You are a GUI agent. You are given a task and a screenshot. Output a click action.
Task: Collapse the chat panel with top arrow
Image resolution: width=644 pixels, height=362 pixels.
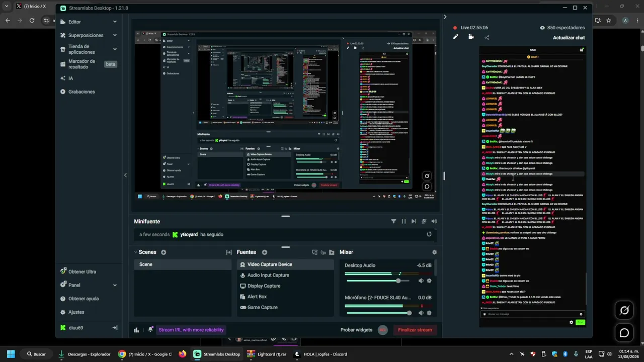[445, 17]
